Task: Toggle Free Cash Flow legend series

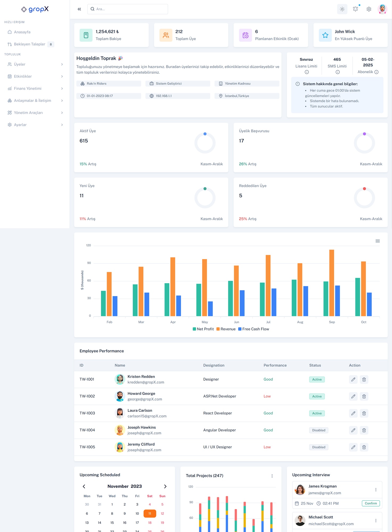Action: (x=254, y=329)
